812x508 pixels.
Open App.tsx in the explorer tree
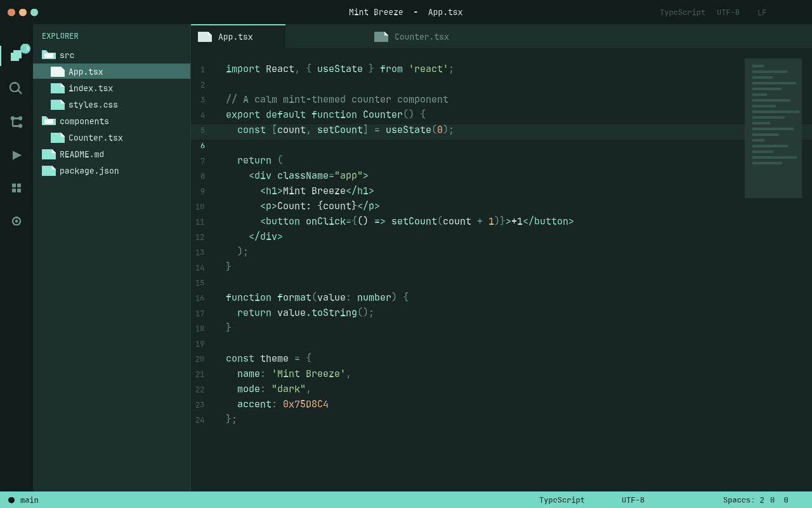pyautogui.click(x=112, y=72)
